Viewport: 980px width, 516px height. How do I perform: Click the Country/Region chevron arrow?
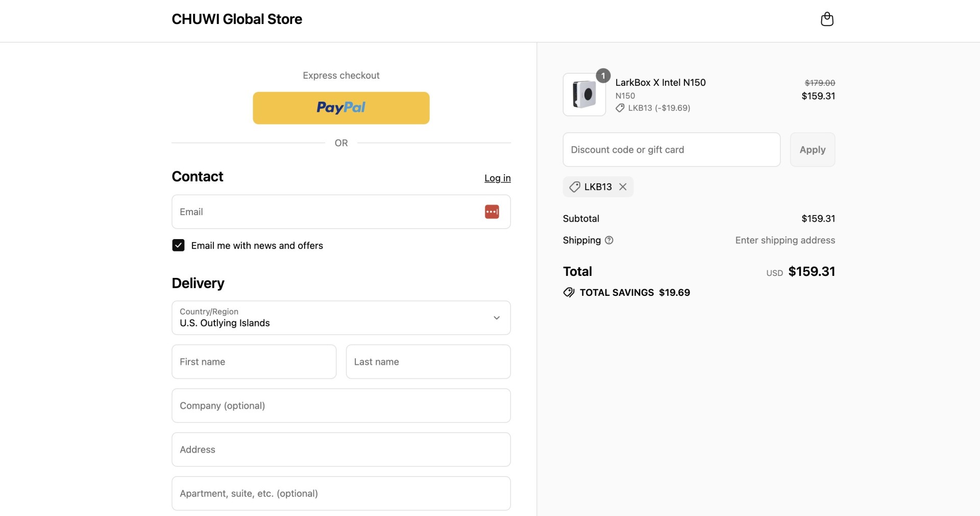497,318
